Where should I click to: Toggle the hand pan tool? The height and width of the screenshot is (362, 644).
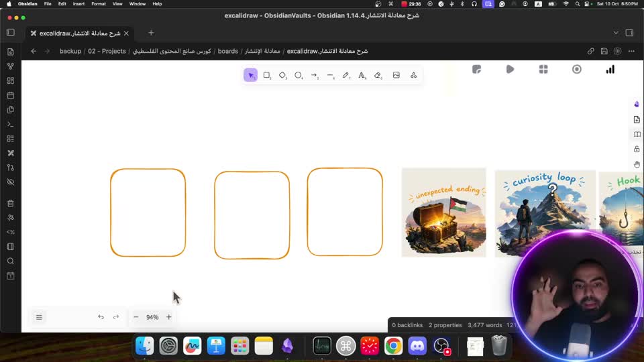tap(637, 164)
